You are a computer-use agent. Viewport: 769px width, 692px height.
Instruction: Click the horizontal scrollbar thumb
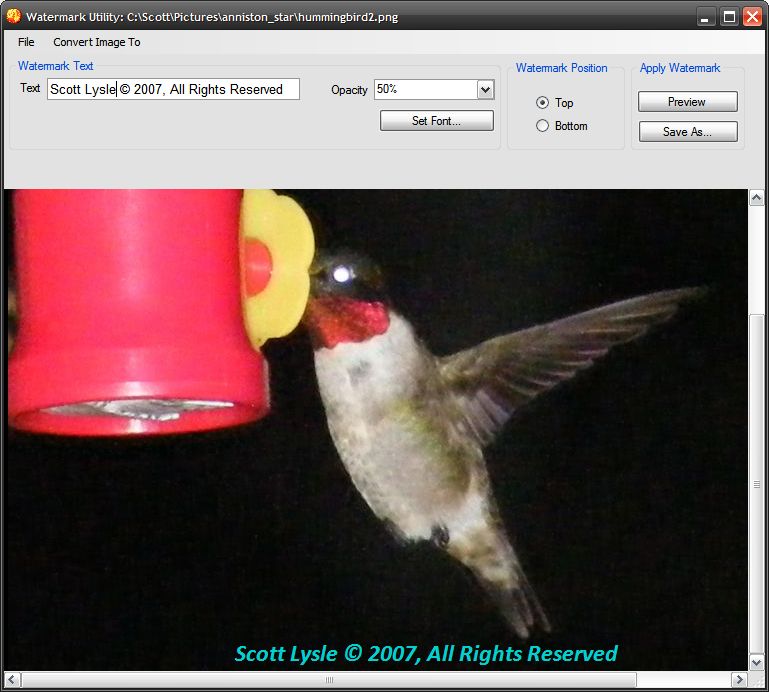click(329, 680)
